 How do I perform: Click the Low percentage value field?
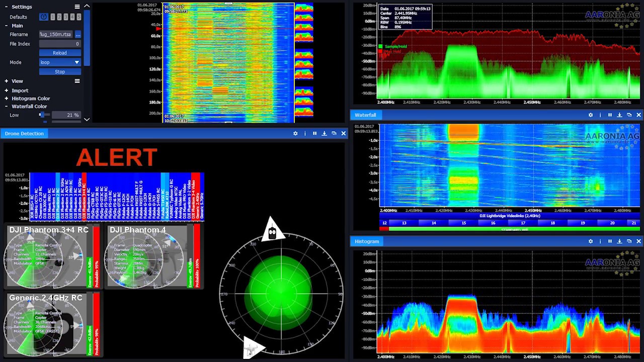coord(67,115)
